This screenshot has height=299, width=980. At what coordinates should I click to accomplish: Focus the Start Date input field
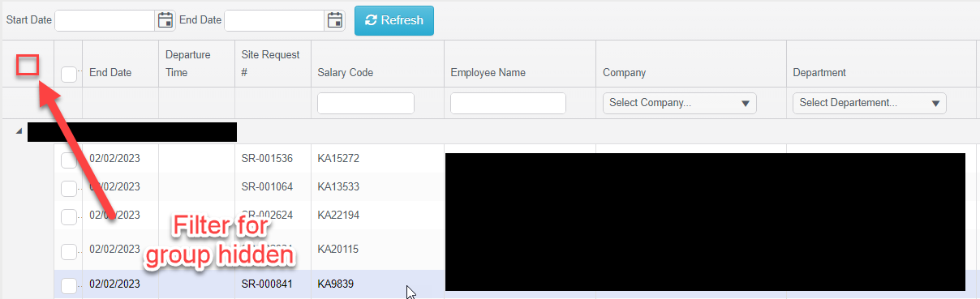click(105, 20)
